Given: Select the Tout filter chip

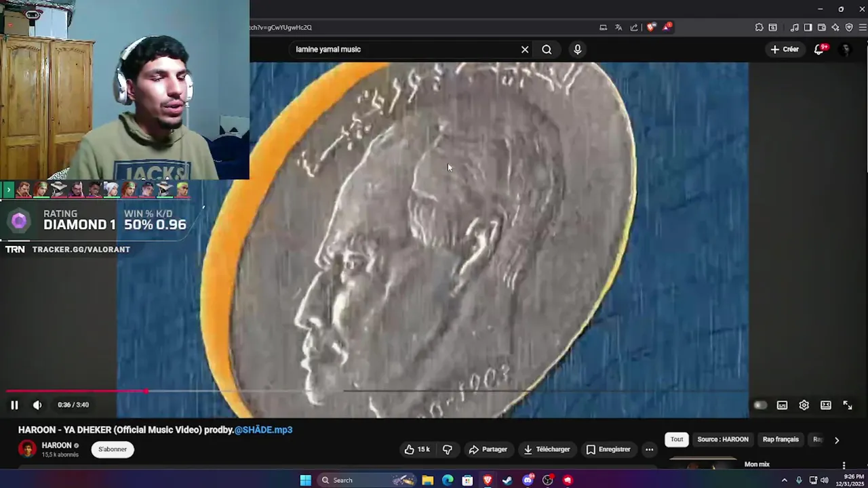Looking at the screenshot, I should coord(677,439).
